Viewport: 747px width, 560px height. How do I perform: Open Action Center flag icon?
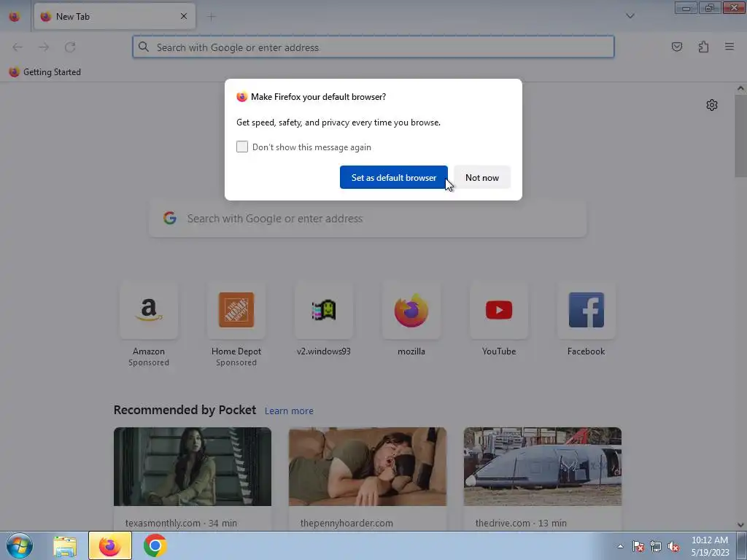click(x=638, y=546)
